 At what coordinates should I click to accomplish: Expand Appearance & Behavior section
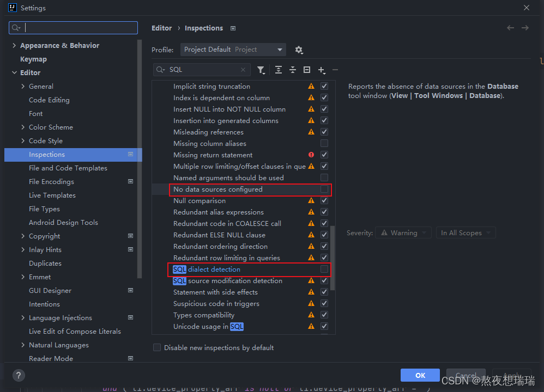[x=14, y=45]
